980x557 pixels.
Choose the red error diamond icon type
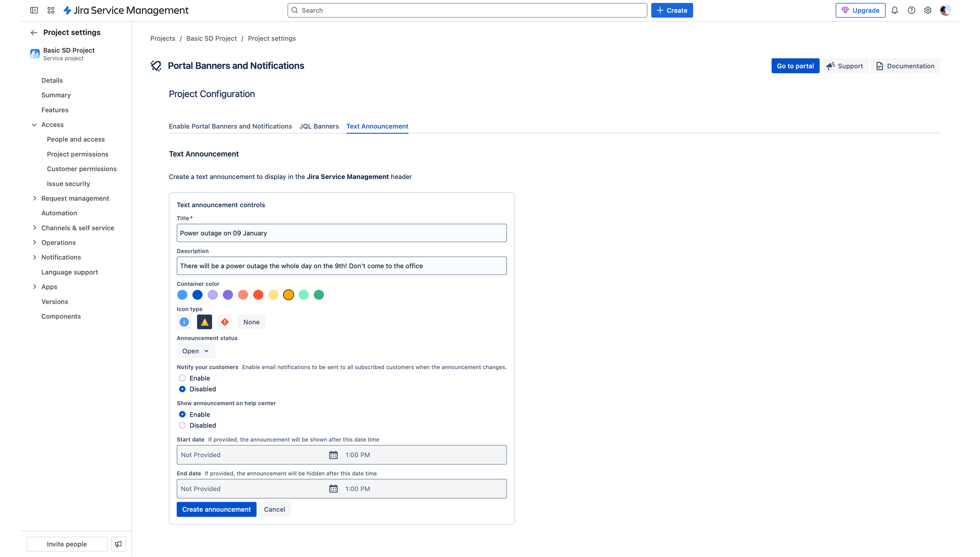(x=225, y=322)
